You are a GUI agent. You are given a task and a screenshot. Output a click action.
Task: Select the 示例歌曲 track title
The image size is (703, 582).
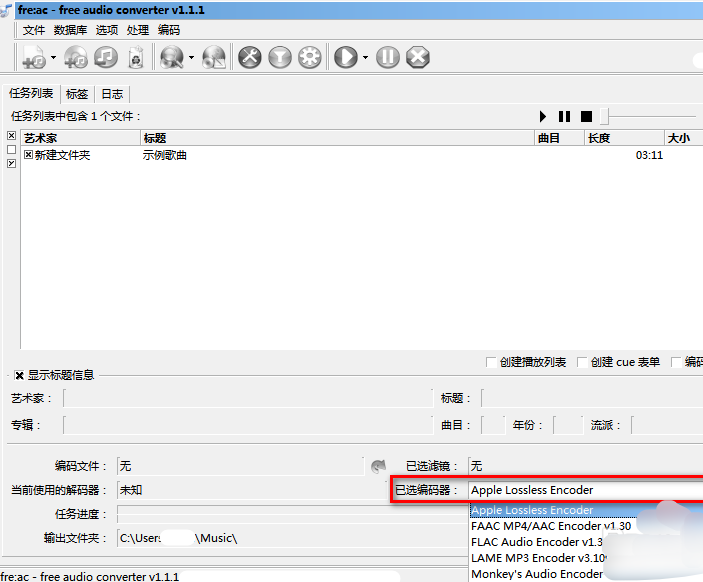coord(165,155)
